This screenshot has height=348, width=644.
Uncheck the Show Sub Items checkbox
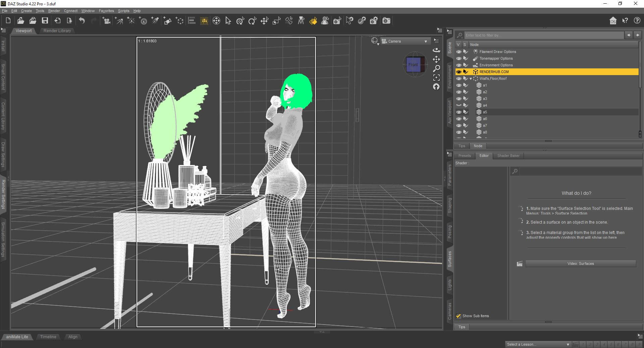459,316
